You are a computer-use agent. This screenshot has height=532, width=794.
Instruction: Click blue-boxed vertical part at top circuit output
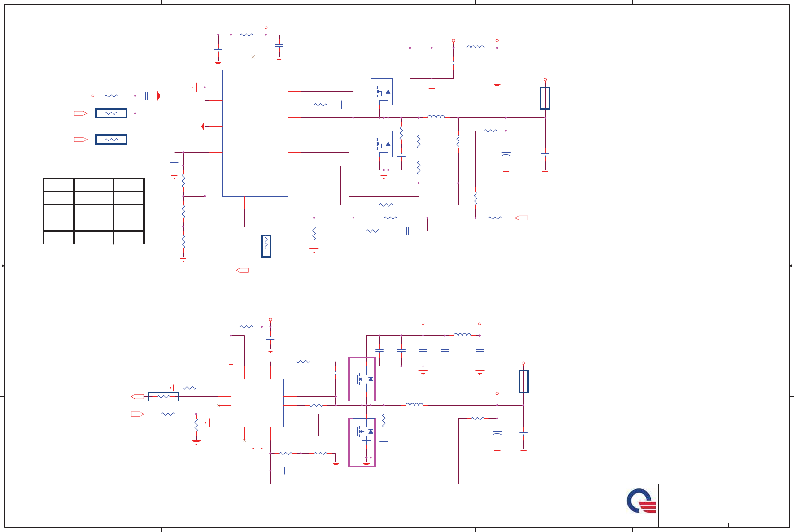[x=545, y=98]
